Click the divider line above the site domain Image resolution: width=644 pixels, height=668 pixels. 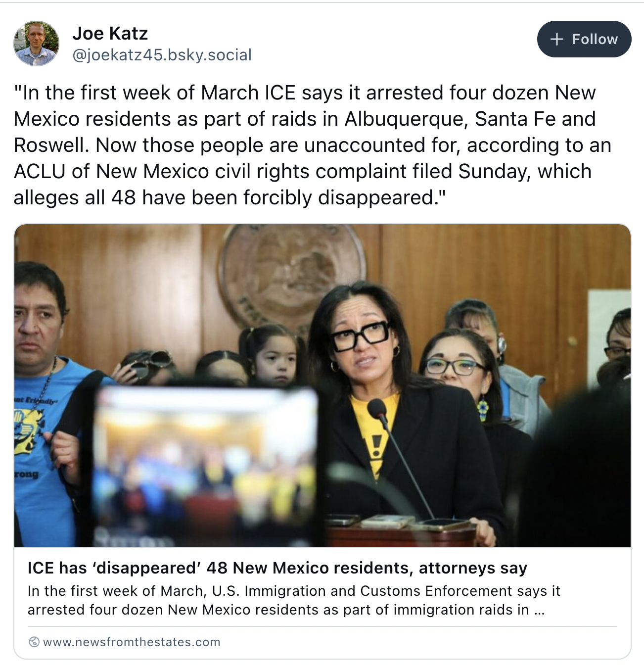(322, 626)
